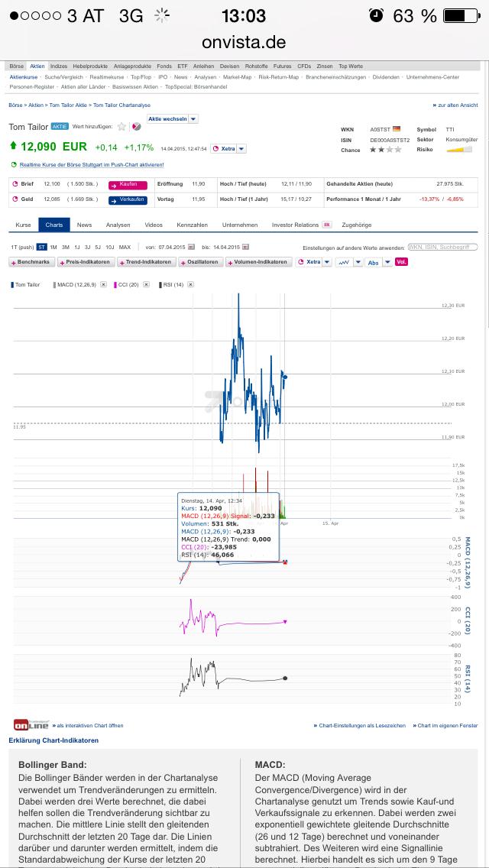
Task: Click the portfolio pie icon beside the star
Action: [x=136, y=127]
